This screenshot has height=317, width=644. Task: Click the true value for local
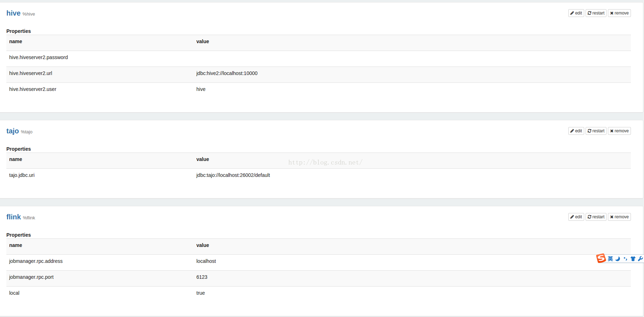pyautogui.click(x=201, y=293)
